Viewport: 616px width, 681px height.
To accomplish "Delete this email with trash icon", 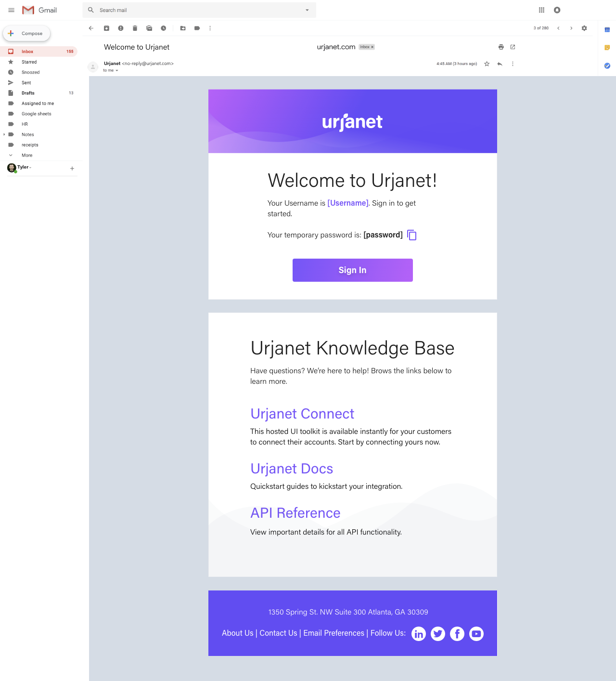I will pos(135,28).
